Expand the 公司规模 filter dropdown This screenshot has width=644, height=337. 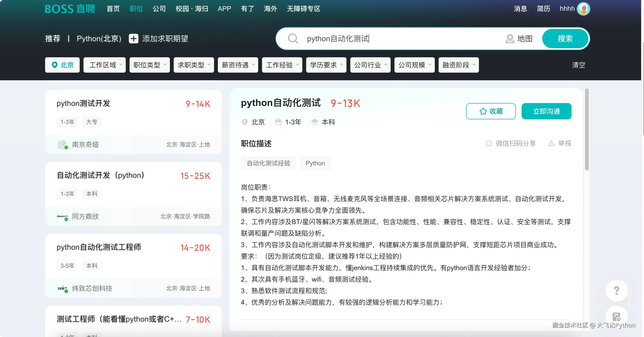tap(415, 65)
